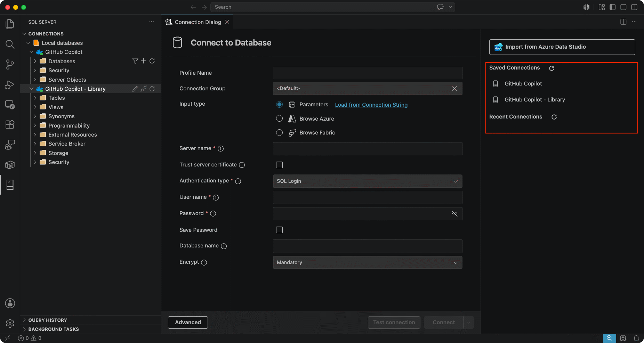Expand the BACKGROUND TASKS section
The width and height of the screenshot is (644, 343).
coord(24,329)
